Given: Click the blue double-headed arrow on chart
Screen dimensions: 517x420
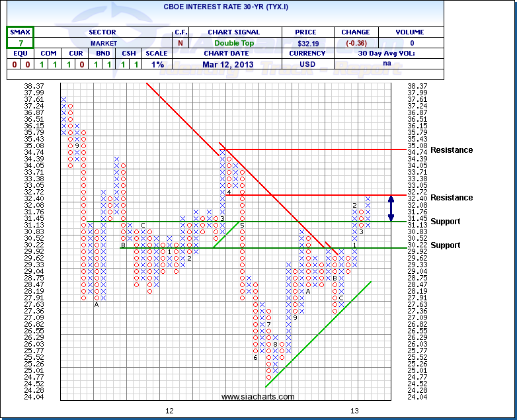Looking at the screenshot, I should coord(391,208).
